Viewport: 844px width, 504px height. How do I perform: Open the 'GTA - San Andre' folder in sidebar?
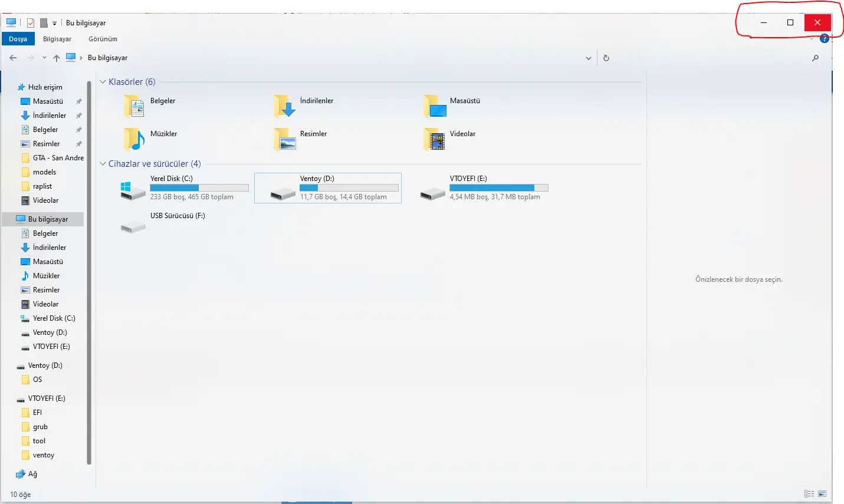[x=58, y=158]
